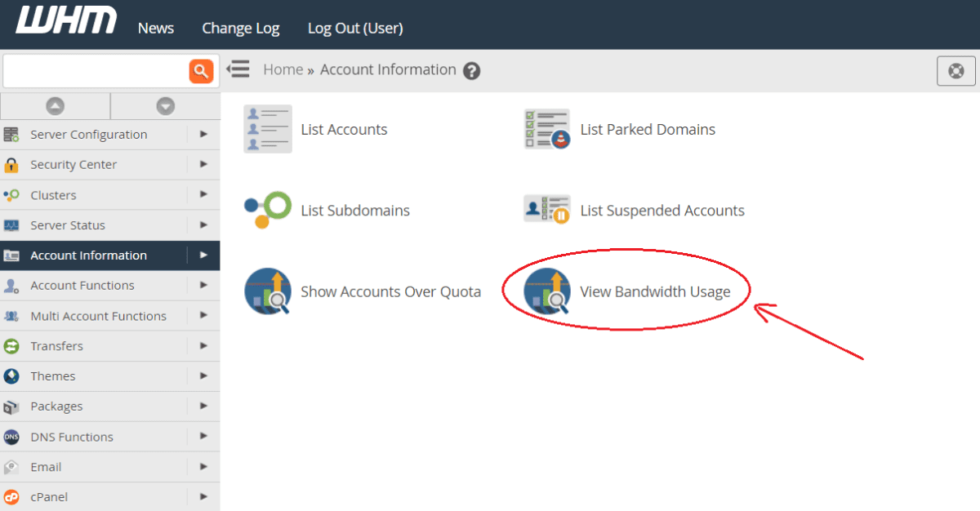Open the Change Log menu item
This screenshot has height=511, width=980.
coord(240,28)
